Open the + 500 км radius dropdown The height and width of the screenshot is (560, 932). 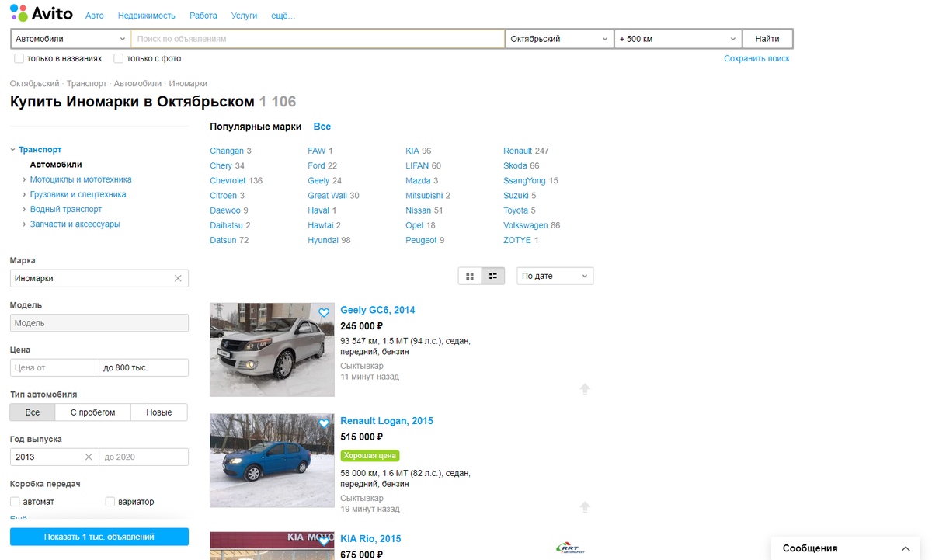tap(678, 39)
